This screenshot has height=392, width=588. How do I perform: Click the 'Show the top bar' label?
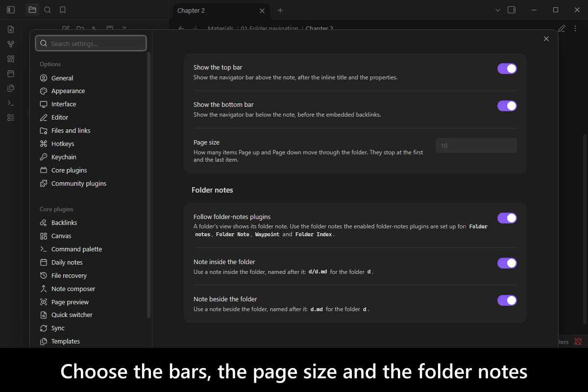[218, 68]
